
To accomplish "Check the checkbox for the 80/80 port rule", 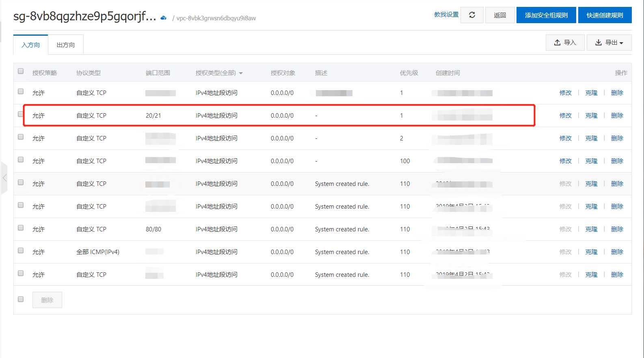I will [21, 228].
